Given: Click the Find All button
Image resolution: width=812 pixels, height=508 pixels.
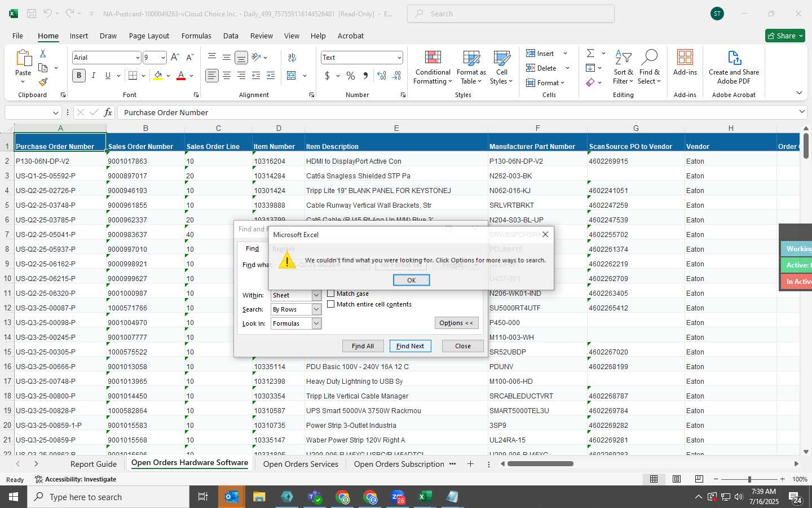Looking at the screenshot, I should pyautogui.click(x=363, y=346).
